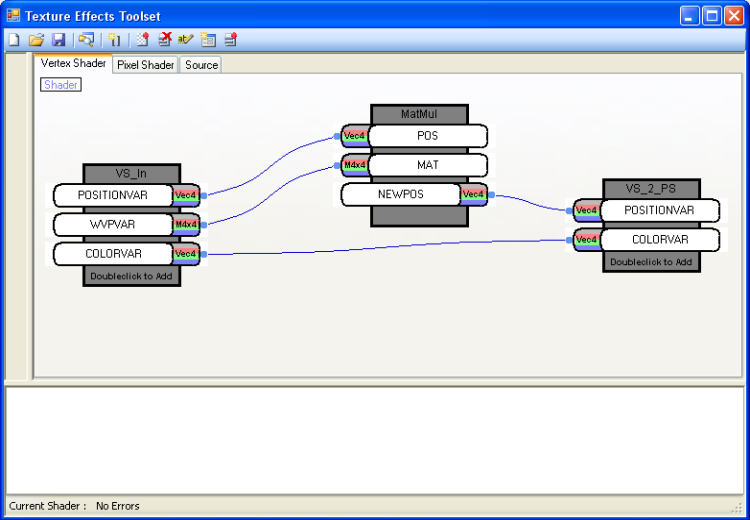Click the delete icon with red X
Viewport: 750px width, 520px height.
pos(164,40)
